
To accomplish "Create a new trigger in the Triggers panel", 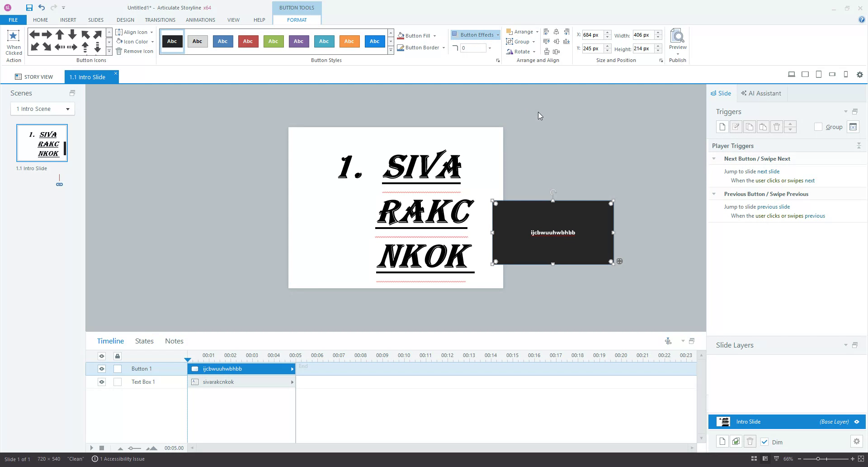I will 722,127.
